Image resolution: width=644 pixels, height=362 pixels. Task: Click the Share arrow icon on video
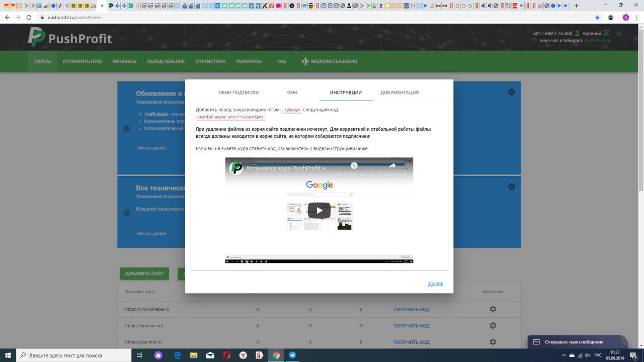392,165
